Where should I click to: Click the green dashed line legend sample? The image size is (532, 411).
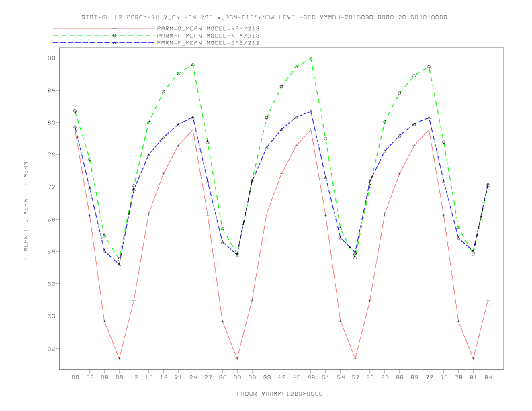tap(104, 36)
